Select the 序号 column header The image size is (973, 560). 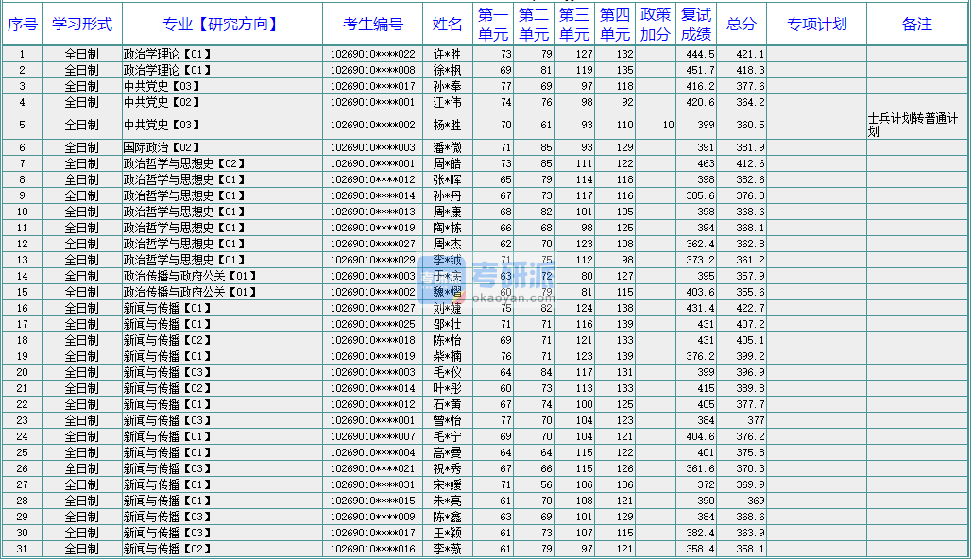[x=21, y=25]
